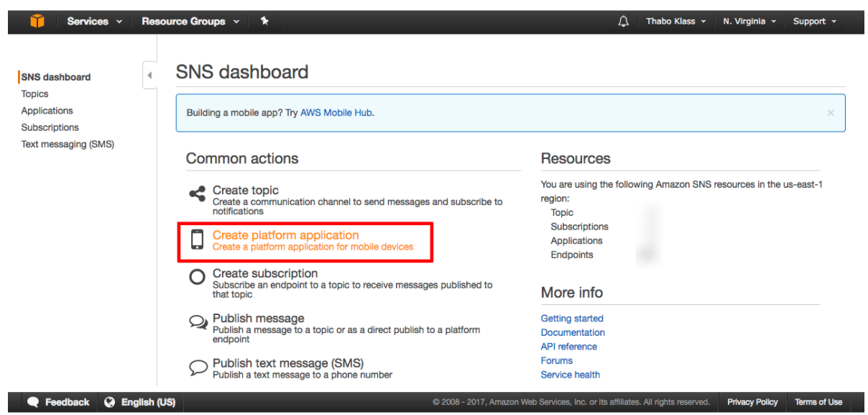Click the Feedback button in footer
The width and height of the screenshot is (868, 415).
[x=59, y=402]
